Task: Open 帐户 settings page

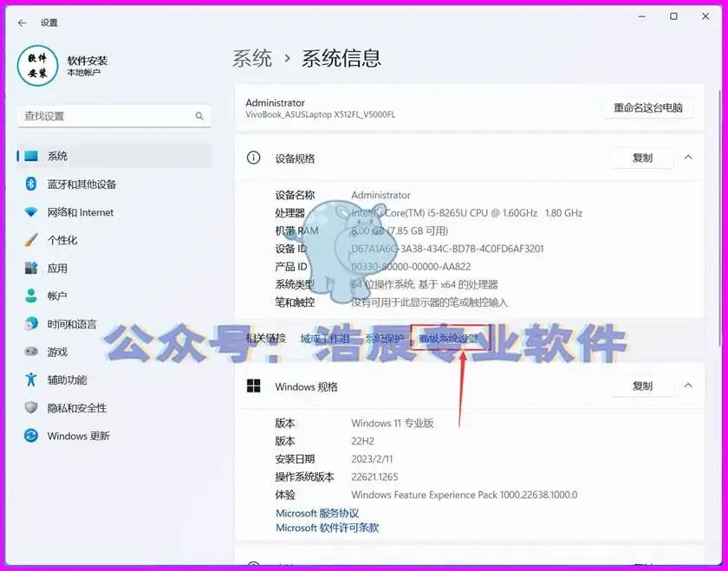Action: pos(114,295)
